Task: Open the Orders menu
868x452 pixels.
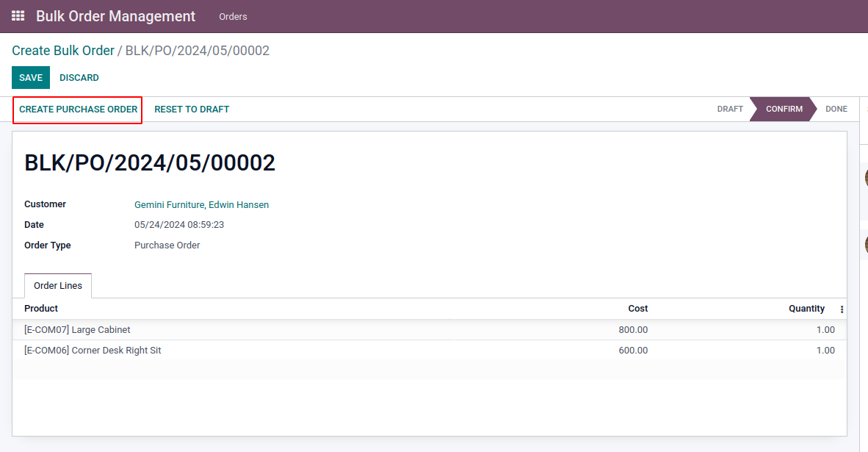Action: (x=233, y=17)
